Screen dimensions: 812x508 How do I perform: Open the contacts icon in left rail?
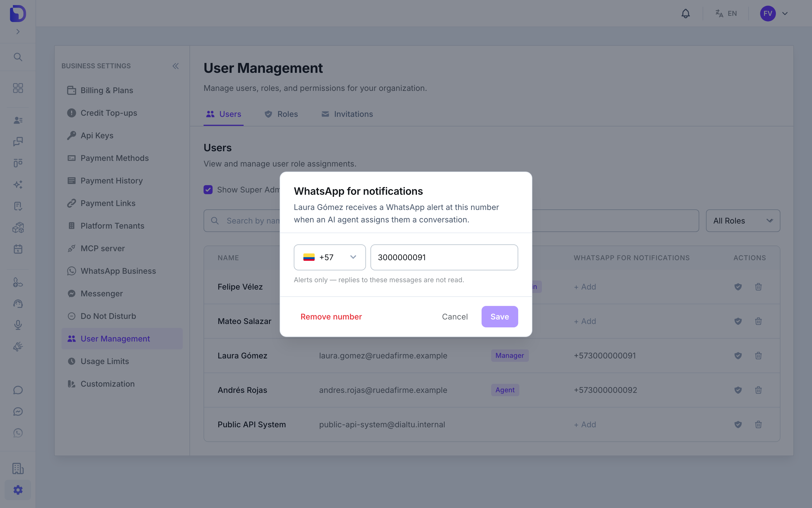[18, 120]
